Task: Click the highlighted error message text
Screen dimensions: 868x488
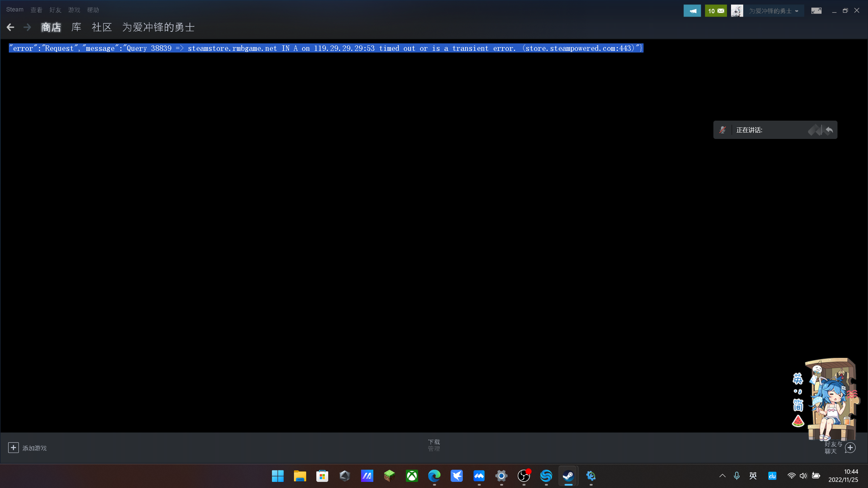Action: (325, 48)
